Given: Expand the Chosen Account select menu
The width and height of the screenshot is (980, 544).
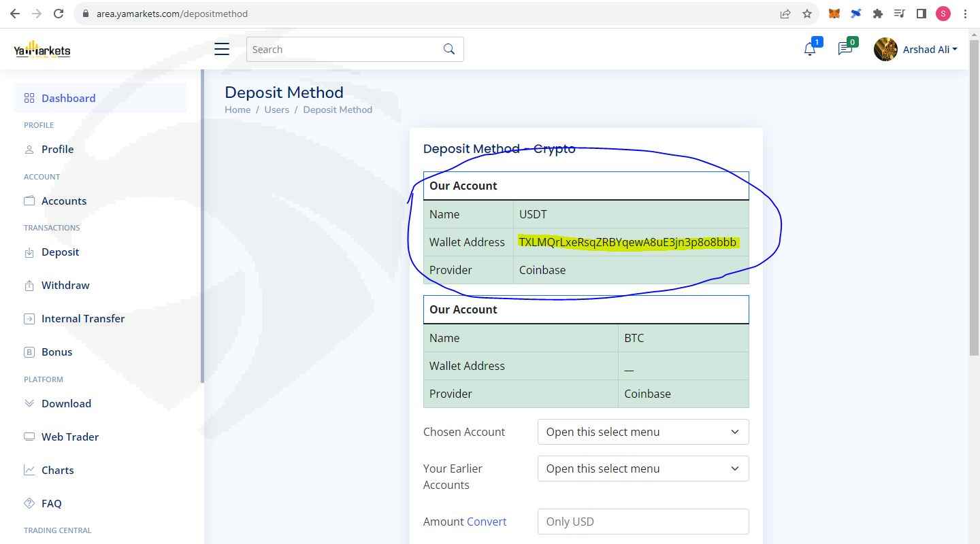Looking at the screenshot, I should click(642, 432).
